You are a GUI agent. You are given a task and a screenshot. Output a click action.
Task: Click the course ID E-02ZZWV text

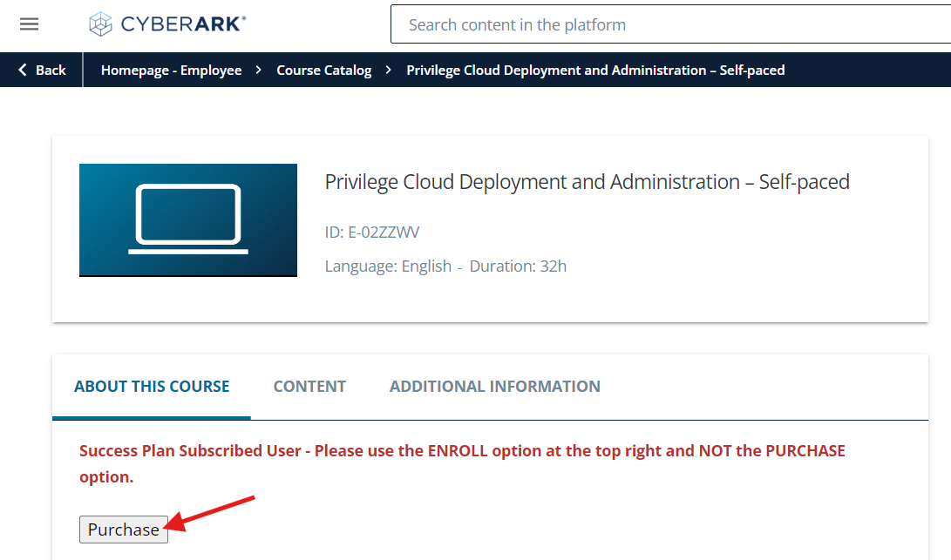[372, 233]
